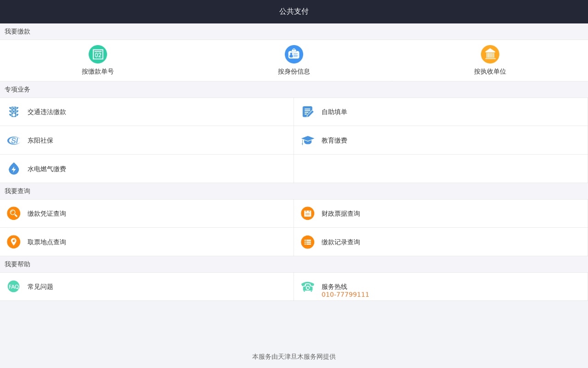
Task: Click the receipt icon for 财政票据查询
Action: tap(308, 213)
